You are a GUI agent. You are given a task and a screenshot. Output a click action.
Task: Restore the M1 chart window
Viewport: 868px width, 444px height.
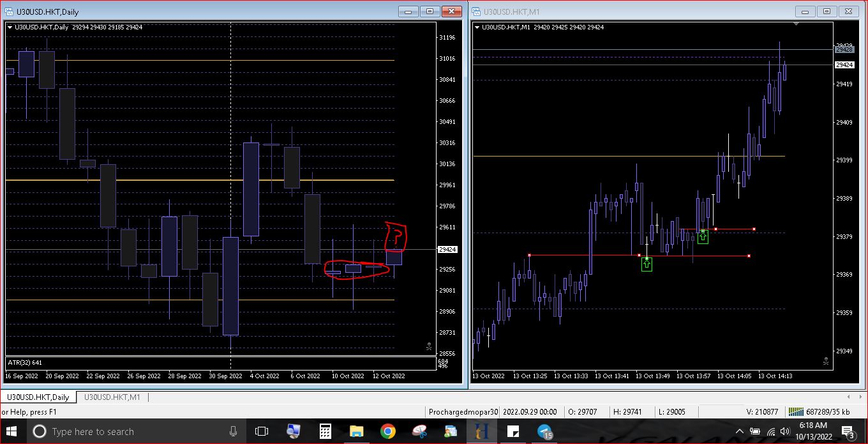click(827, 11)
